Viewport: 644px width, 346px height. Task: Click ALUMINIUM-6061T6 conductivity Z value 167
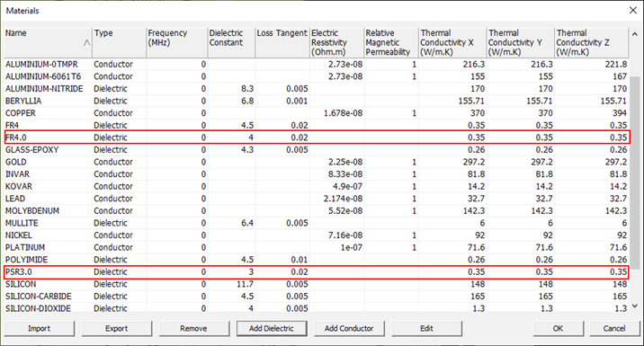pyautogui.click(x=620, y=76)
